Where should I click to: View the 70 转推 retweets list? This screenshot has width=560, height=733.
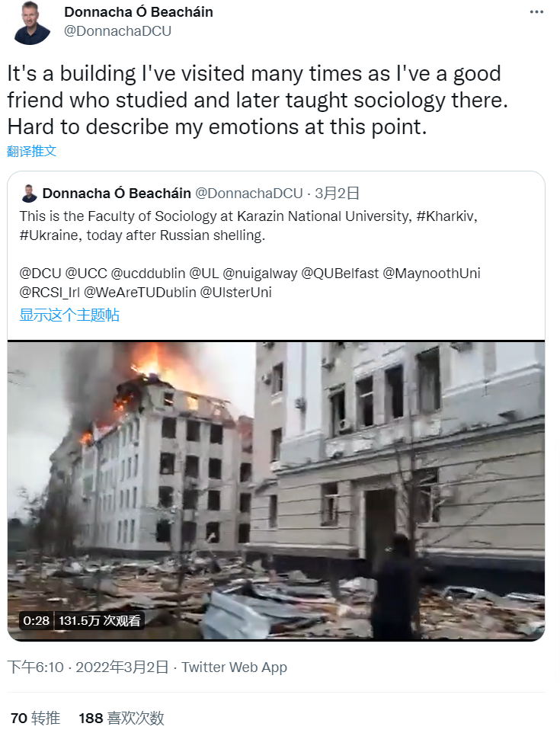(x=36, y=718)
